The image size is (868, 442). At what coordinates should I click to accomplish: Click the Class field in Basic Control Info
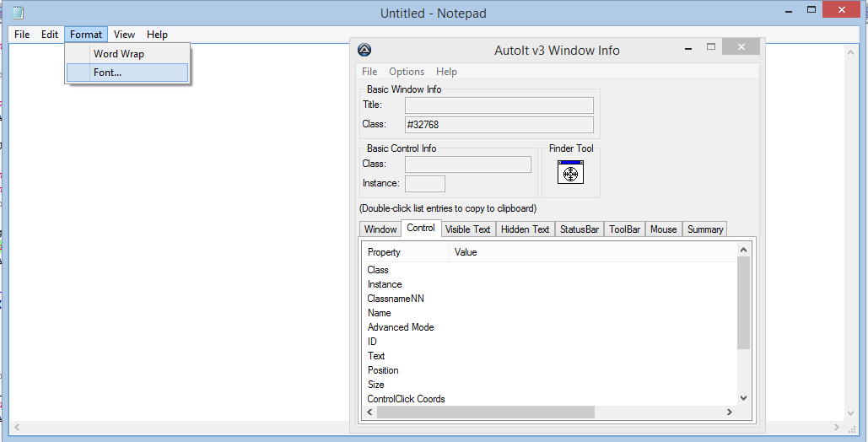click(x=468, y=164)
